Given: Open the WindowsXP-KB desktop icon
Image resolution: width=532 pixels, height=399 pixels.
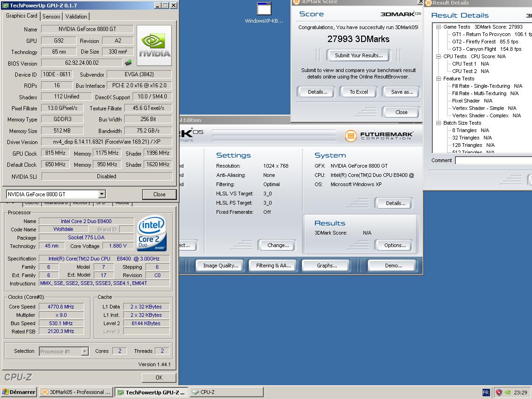Looking at the screenshot, I should (264, 13).
